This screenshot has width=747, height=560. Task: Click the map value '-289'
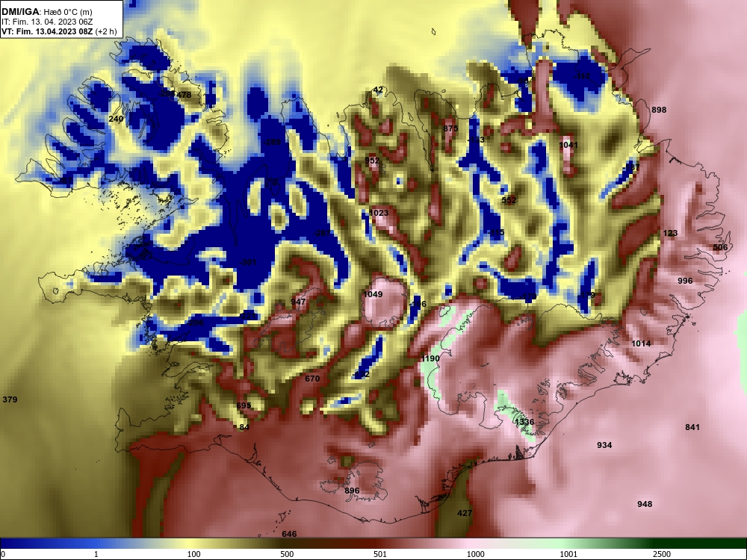(272, 142)
